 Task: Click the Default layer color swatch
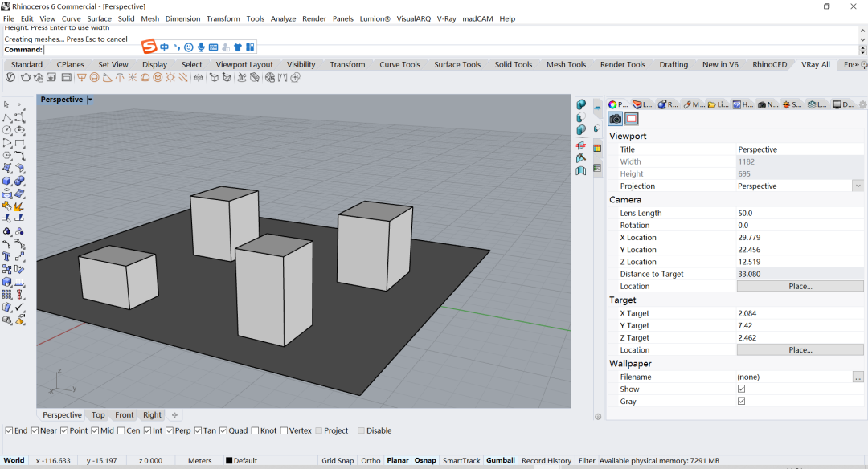coord(229,461)
